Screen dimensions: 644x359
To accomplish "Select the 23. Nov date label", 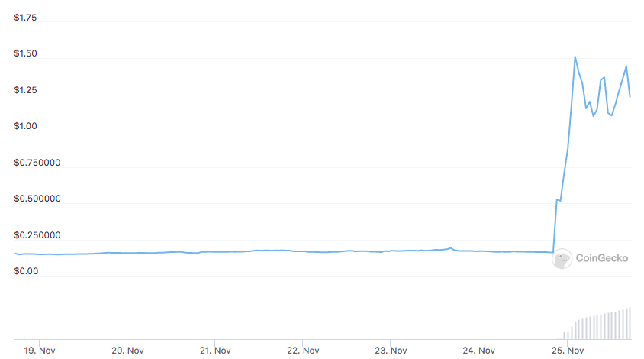I will click(390, 351).
